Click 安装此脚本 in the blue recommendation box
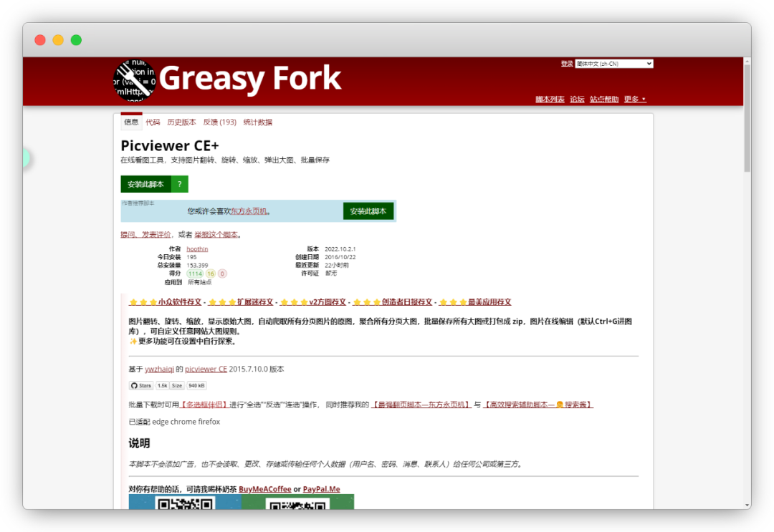 tap(368, 211)
